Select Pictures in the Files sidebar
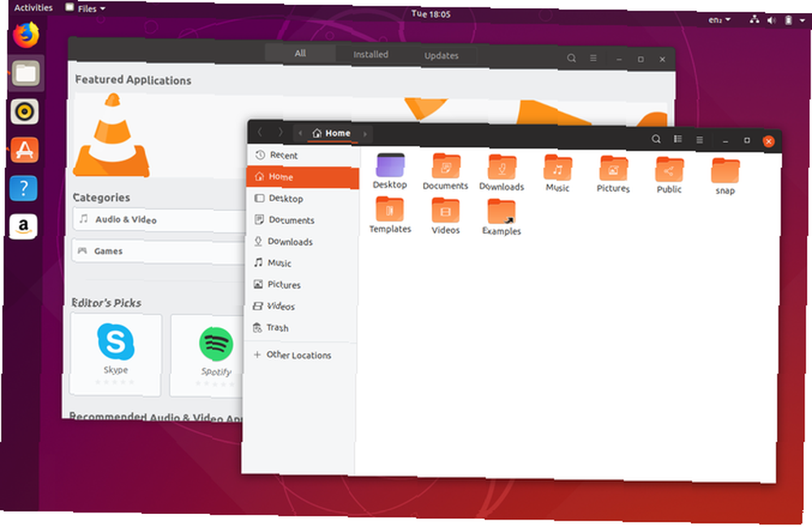812x527 pixels. coord(300,285)
